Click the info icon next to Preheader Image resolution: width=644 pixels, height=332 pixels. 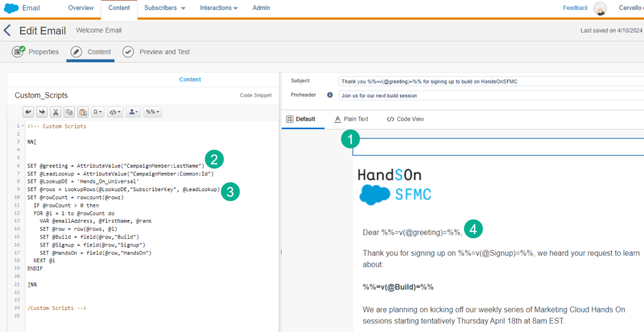pos(330,95)
